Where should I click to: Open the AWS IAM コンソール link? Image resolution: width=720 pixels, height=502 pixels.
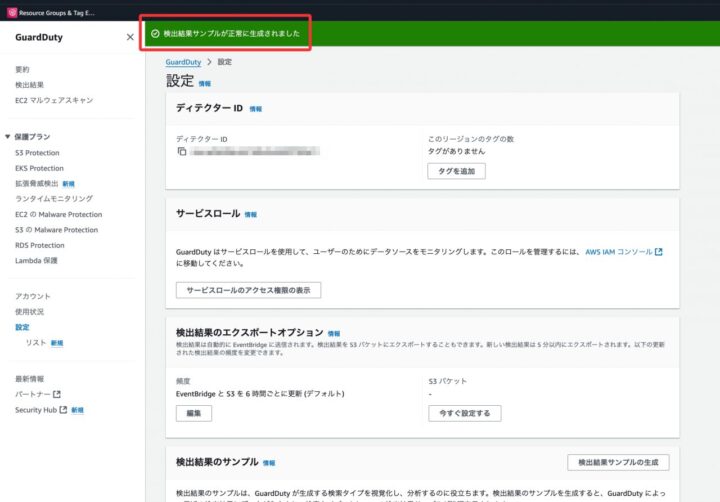(x=623, y=253)
